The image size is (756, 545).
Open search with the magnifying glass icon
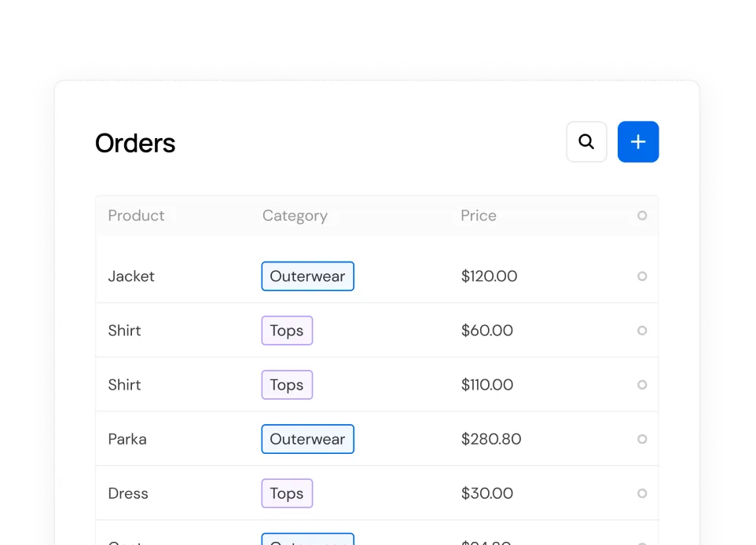[586, 141]
